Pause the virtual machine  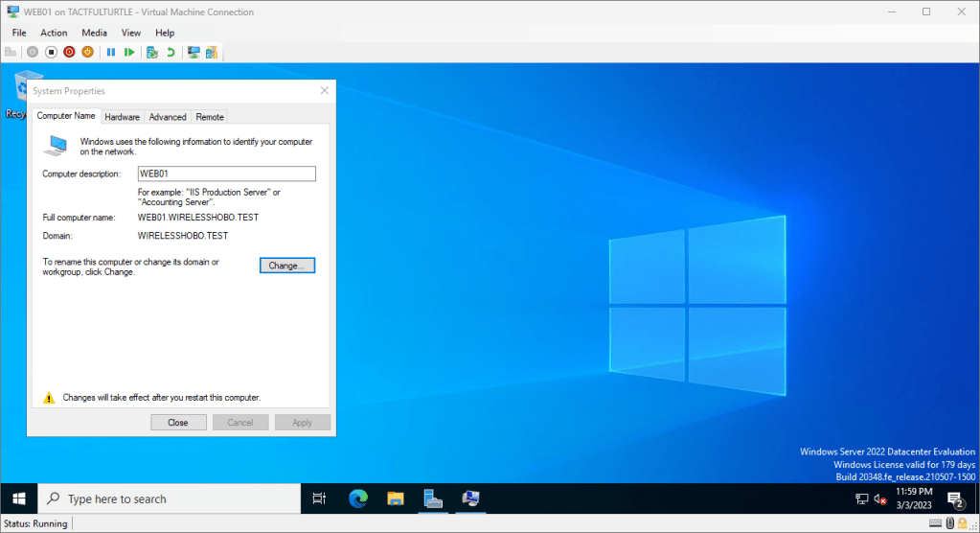[111, 52]
